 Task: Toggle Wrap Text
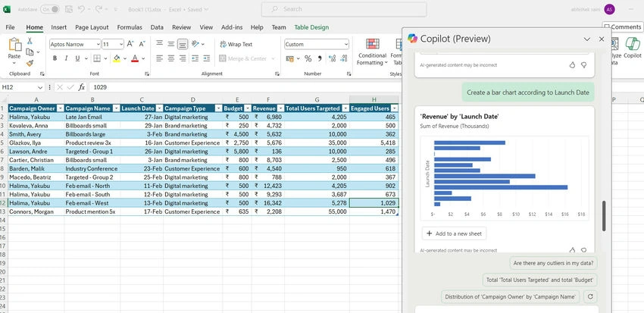click(x=236, y=44)
